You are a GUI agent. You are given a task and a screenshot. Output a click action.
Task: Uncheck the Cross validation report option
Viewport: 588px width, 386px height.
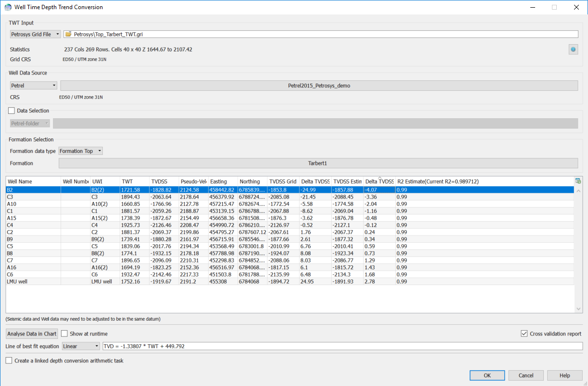coord(524,334)
